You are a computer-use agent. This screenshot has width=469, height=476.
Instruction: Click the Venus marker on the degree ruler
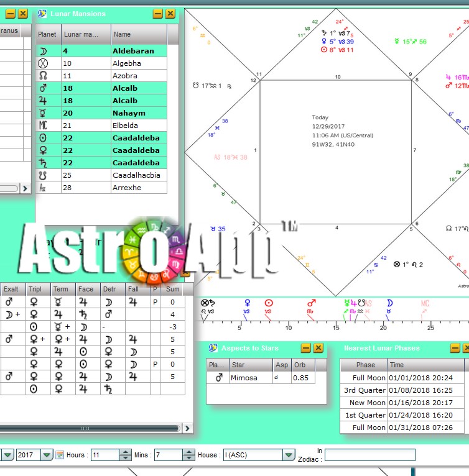point(247,303)
